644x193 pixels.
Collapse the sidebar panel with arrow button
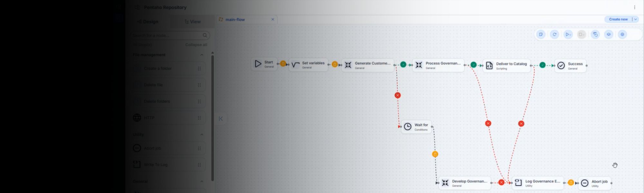click(x=221, y=119)
